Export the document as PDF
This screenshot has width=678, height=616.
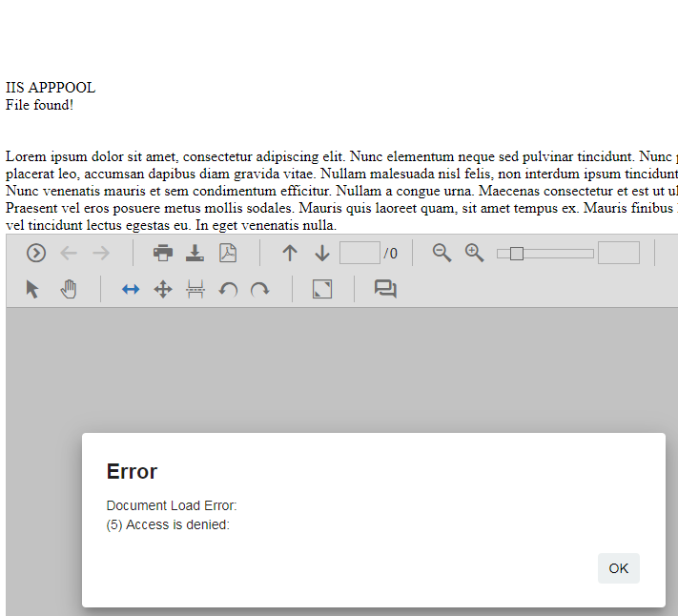click(228, 253)
